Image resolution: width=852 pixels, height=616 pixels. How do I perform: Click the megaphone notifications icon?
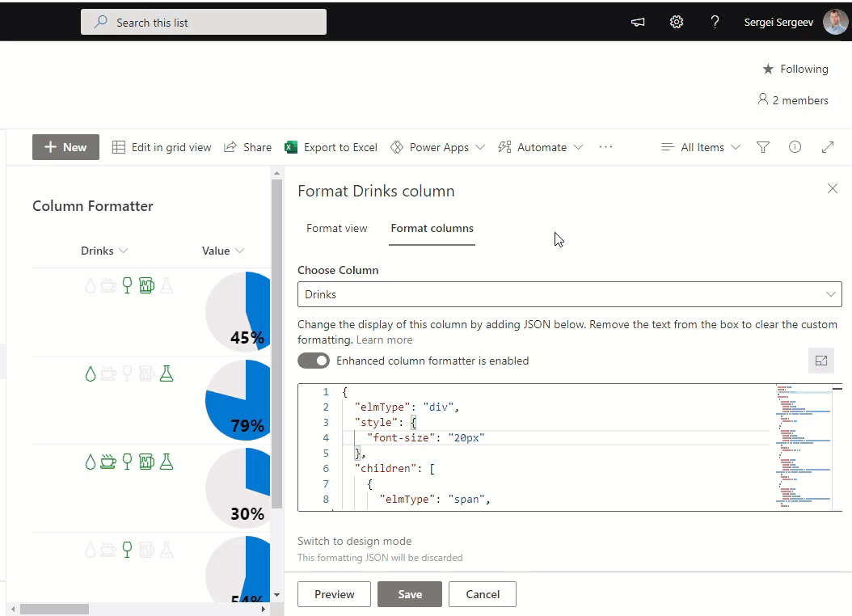[638, 23]
